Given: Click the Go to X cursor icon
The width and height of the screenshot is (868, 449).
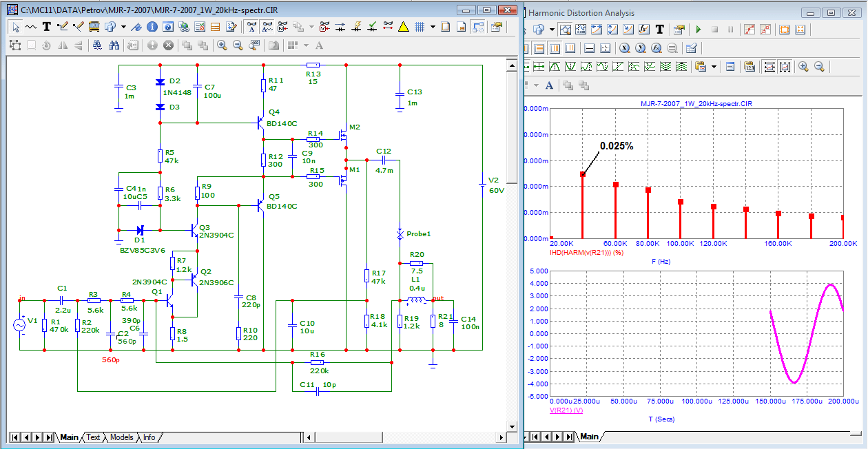Looking at the screenshot, I should (625, 48).
